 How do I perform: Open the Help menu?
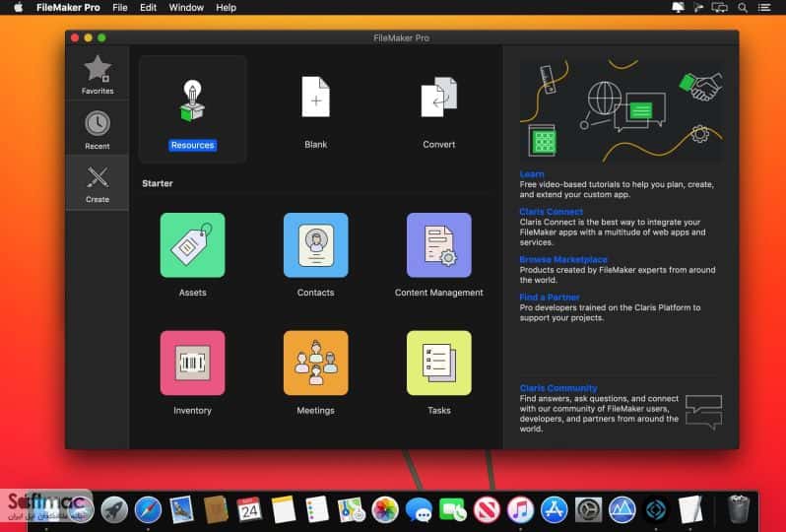pyautogui.click(x=227, y=8)
